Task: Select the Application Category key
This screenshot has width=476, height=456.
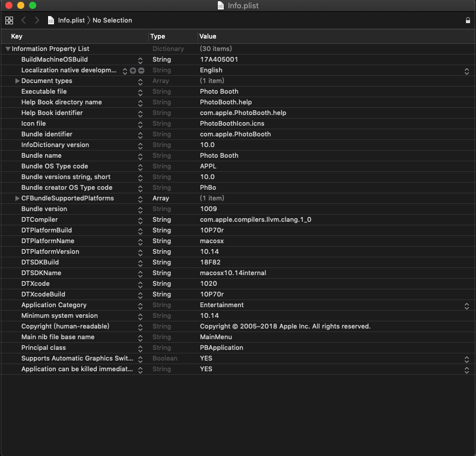Action: point(54,305)
